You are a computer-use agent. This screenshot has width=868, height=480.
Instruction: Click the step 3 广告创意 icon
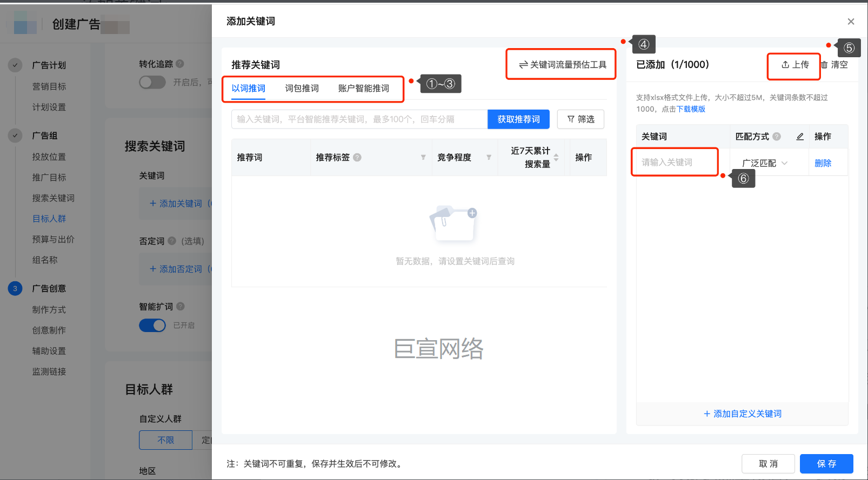tap(15, 288)
